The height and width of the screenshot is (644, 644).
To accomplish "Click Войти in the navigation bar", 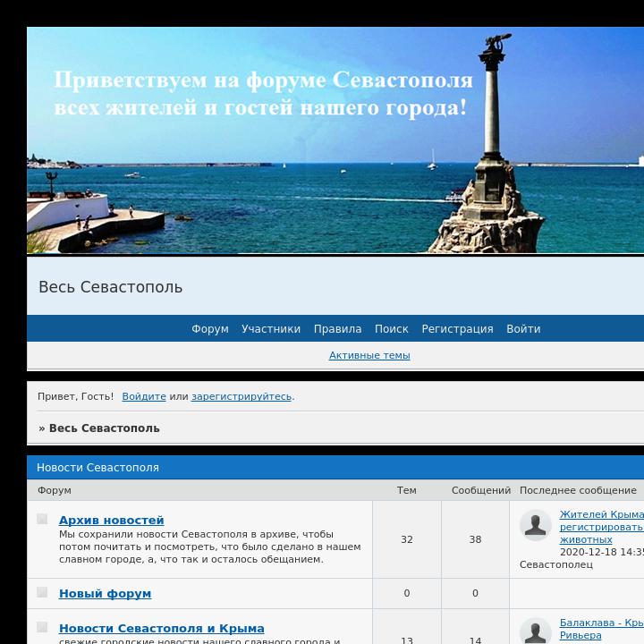I will pyautogui.click(x=523, y=329).
